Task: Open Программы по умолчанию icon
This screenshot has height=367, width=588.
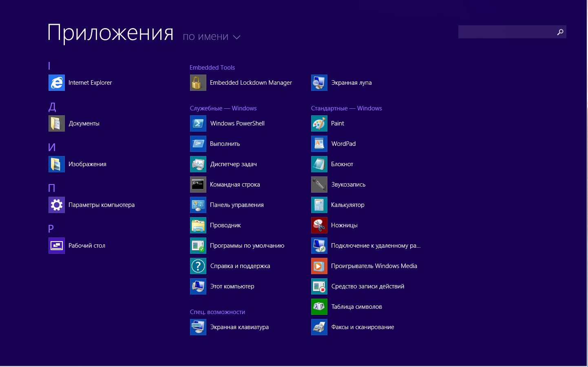Action: click(198, 246)
